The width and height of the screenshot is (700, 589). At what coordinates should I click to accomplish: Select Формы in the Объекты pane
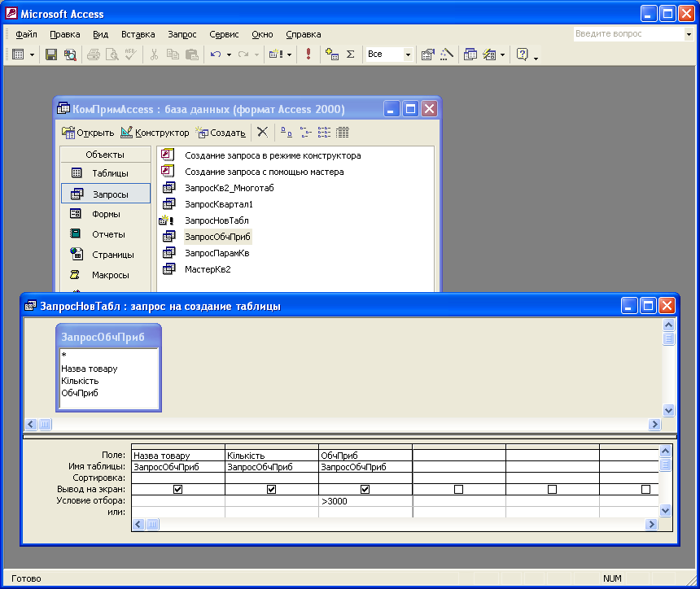pyautogui.click(x=105, y=214)
